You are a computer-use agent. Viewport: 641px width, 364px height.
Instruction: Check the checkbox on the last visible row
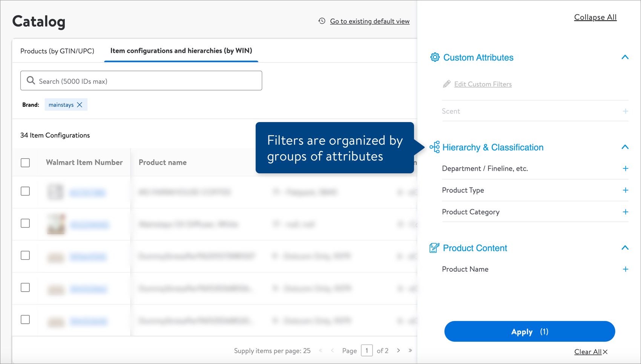coord(25,320)
